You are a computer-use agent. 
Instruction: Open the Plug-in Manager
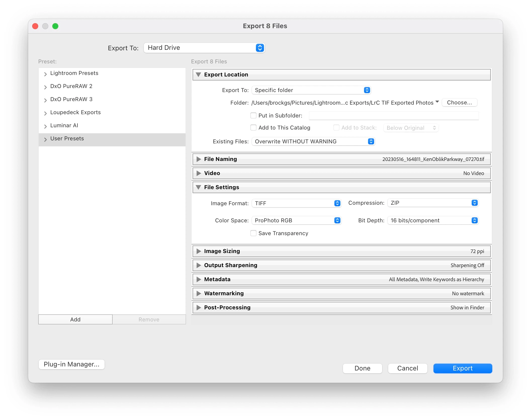71,364
